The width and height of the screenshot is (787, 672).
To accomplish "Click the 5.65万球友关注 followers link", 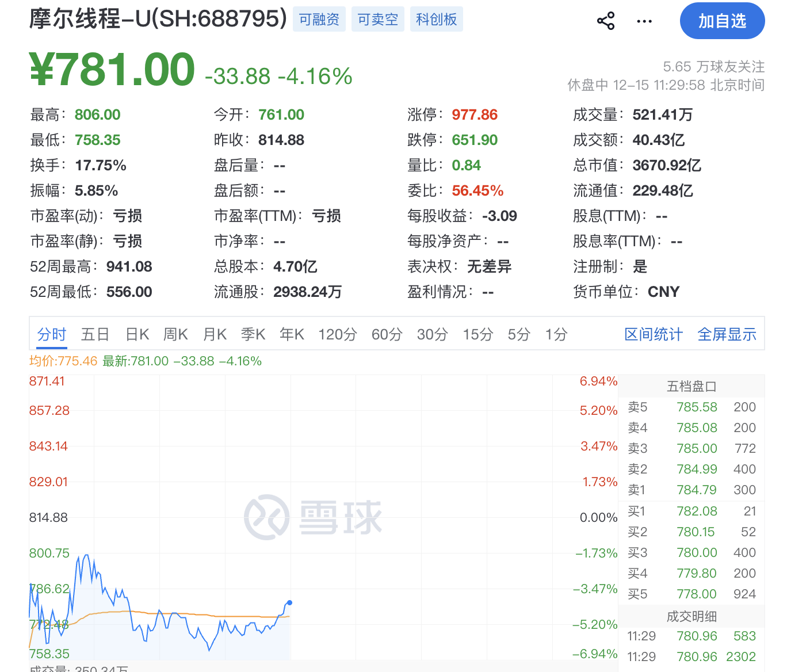I will point(713,66).
